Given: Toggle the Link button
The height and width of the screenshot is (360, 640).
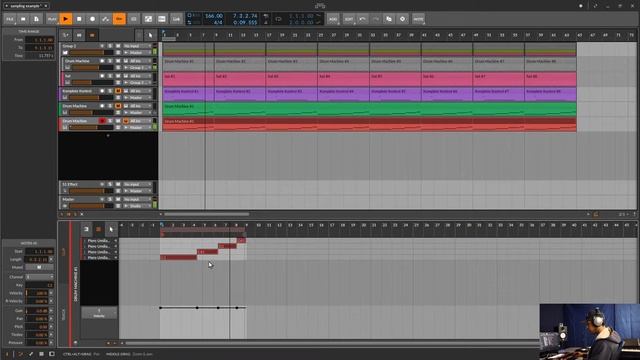Looking at the screenshot, I should [x=176, y=19].
